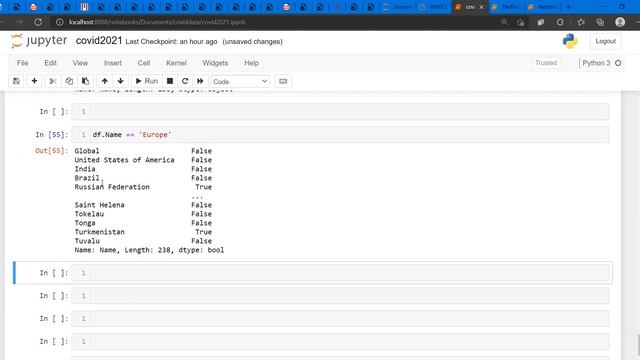Rename notebook by clicking covid2021 title
Viewport: 640px width, 360px height.
(x=99, y=41)
